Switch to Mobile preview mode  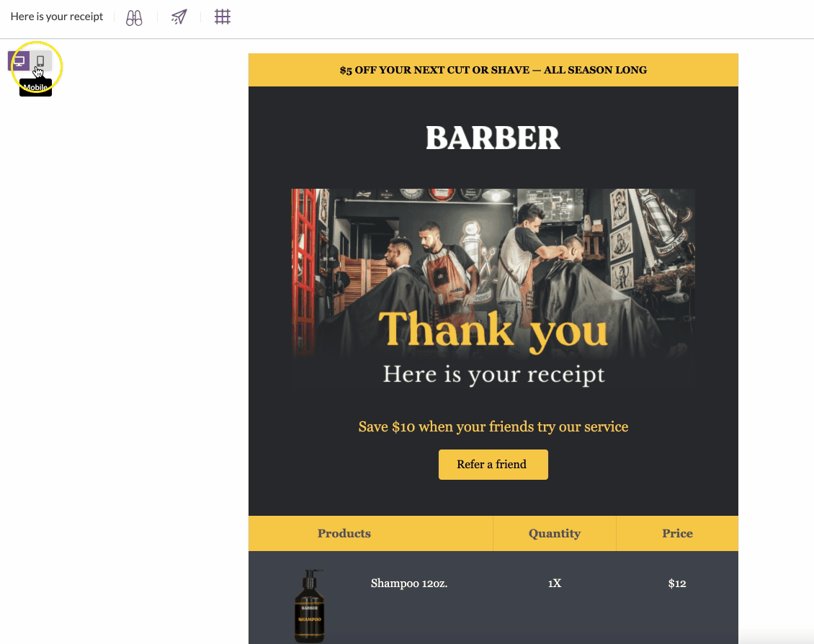pyautogui.click(x=40, y=61)
